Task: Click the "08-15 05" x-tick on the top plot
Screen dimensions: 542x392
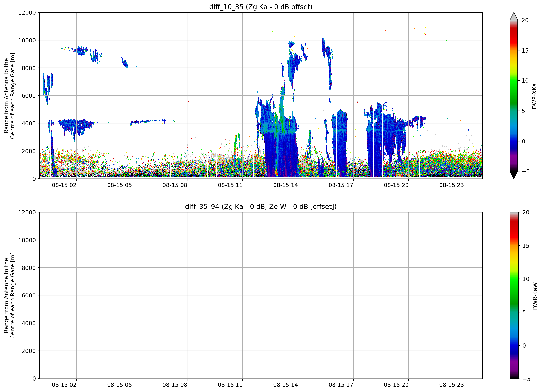Action: [x=119, y=185]
